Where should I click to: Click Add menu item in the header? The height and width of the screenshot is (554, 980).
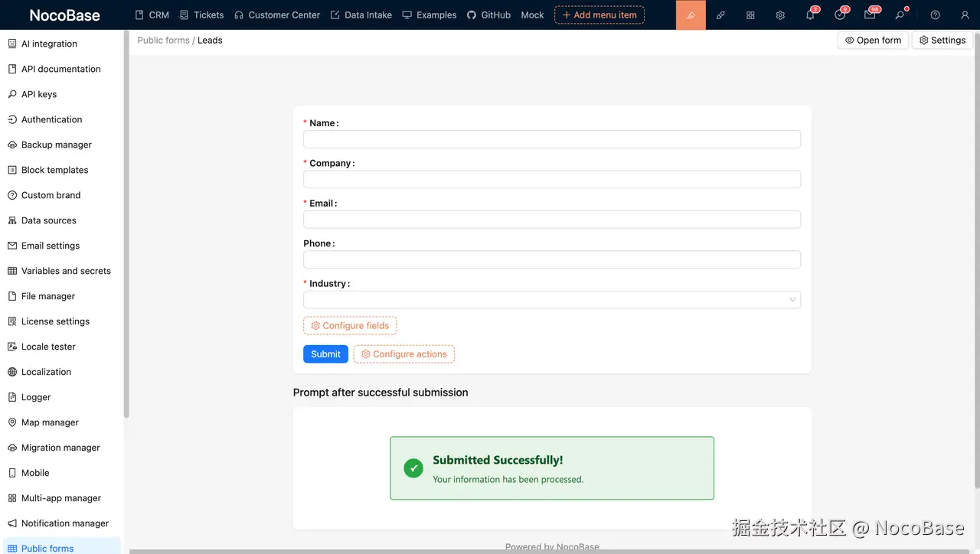599,15
